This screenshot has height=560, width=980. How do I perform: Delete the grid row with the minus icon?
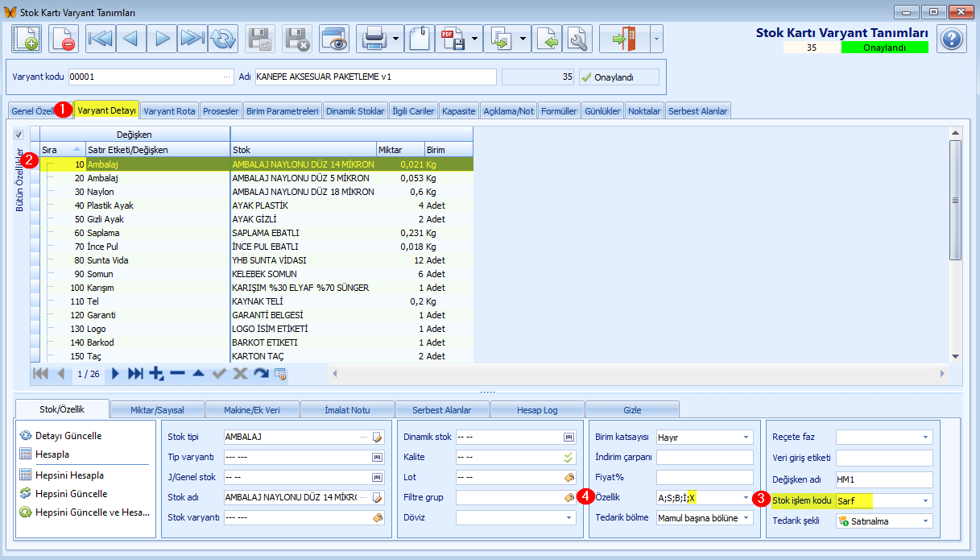point(177,374)
